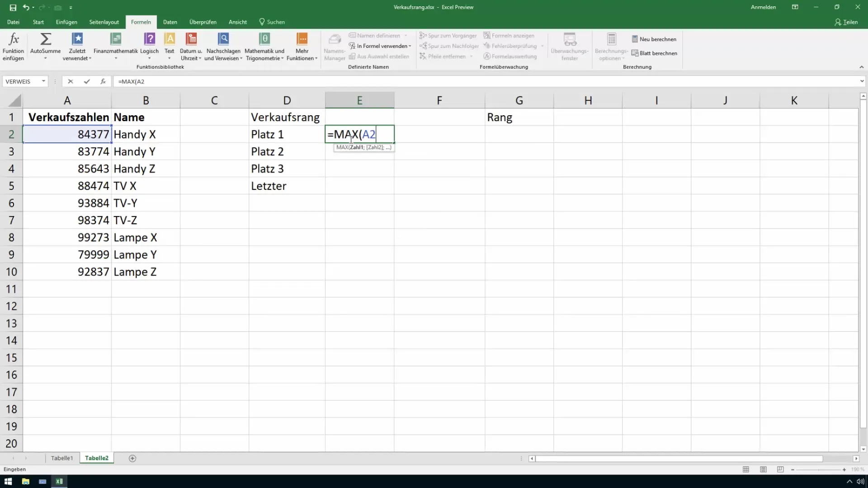Open Nachschlagen und Verweisen functions
The image size is (868, 488).
coord(223,46)
